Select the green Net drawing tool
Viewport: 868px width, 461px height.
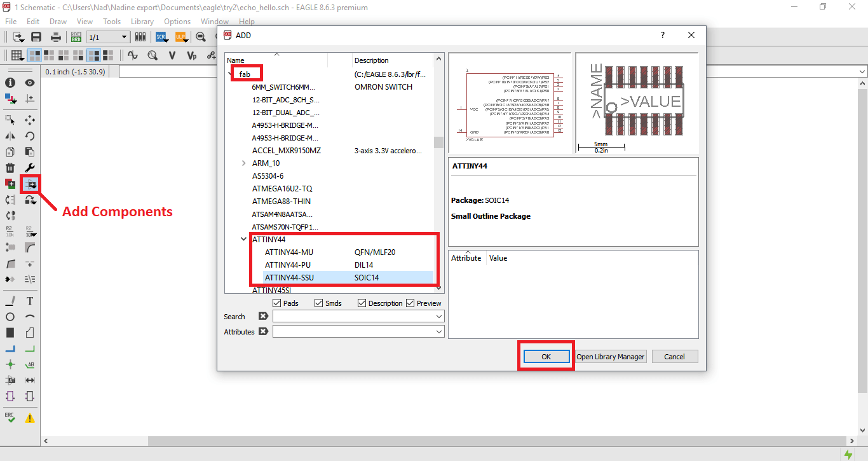[x=29, y=348]
